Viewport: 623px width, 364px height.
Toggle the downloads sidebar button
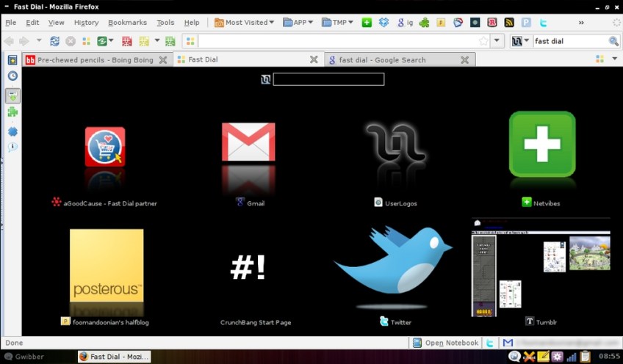(12, 95)
